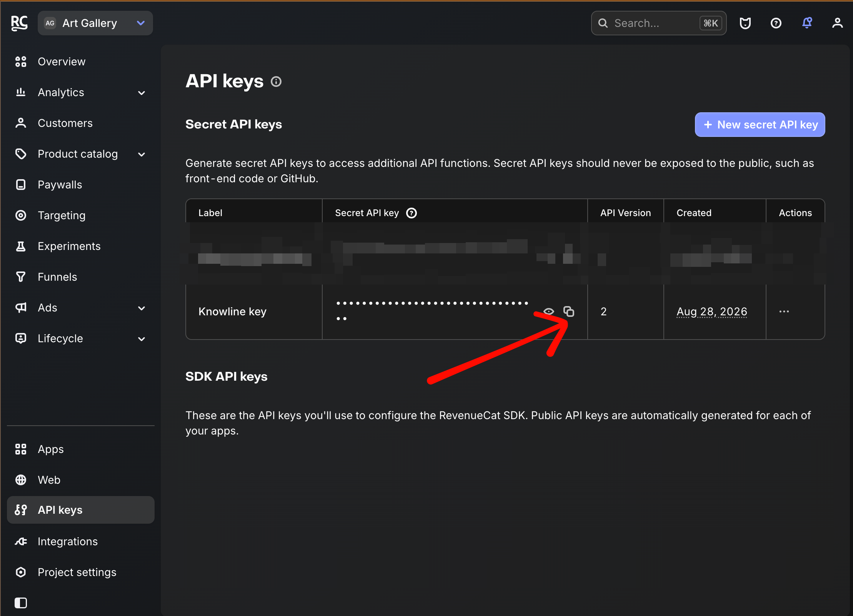Click the Search input field
This screenshot has width=853, height=616.
658,23
